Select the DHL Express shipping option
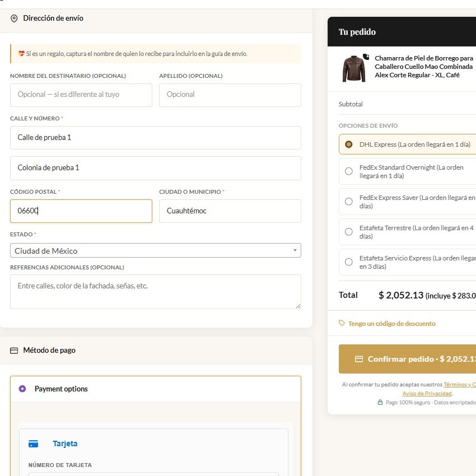 (349, 144)
